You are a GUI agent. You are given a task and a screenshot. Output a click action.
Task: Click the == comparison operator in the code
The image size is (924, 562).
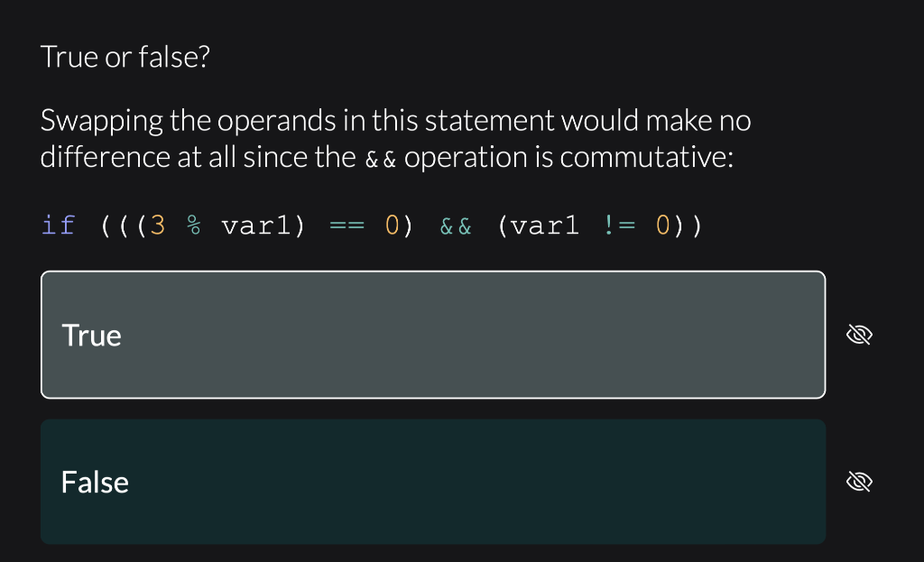click(347, 225)
